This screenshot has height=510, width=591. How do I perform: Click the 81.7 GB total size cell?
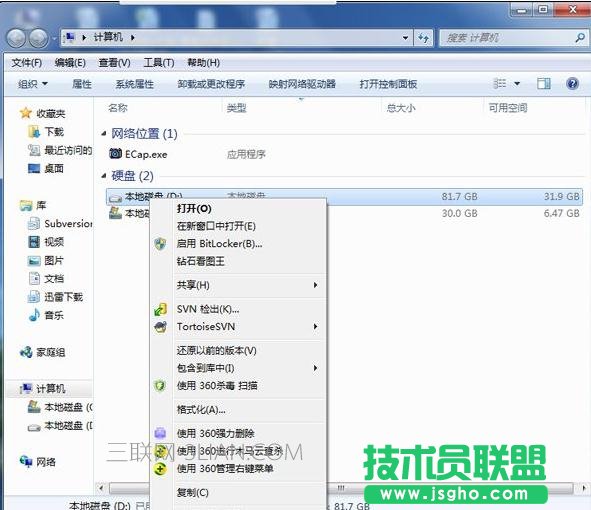point(459,196)
